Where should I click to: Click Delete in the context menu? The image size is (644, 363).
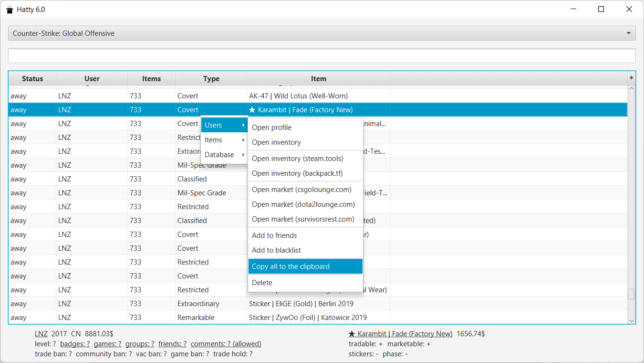(262, 283)
